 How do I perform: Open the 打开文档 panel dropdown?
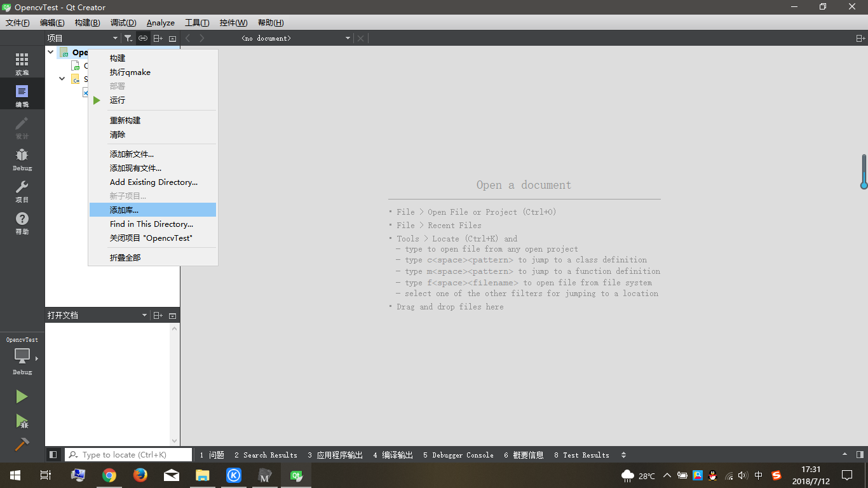97,315
